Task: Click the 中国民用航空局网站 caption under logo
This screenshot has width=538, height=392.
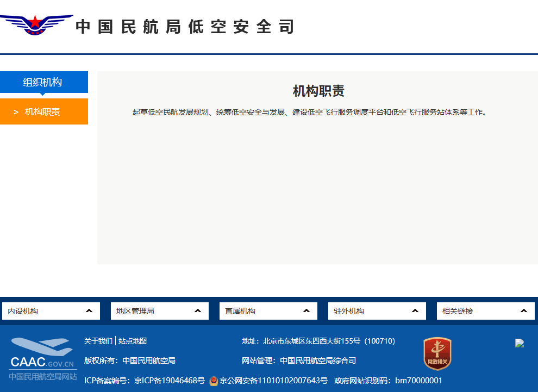Action: tap(43, 377)
